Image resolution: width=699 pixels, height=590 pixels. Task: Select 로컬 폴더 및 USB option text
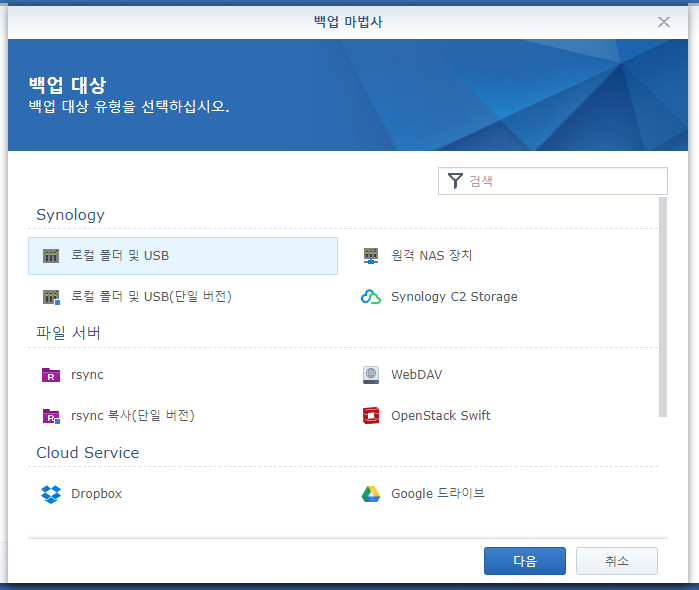pyautogui.click(x=120, y=256)
